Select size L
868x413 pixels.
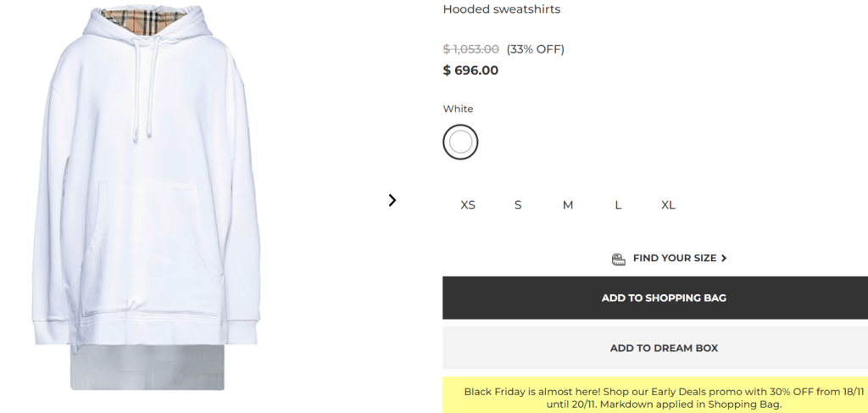tap(618, 205)
